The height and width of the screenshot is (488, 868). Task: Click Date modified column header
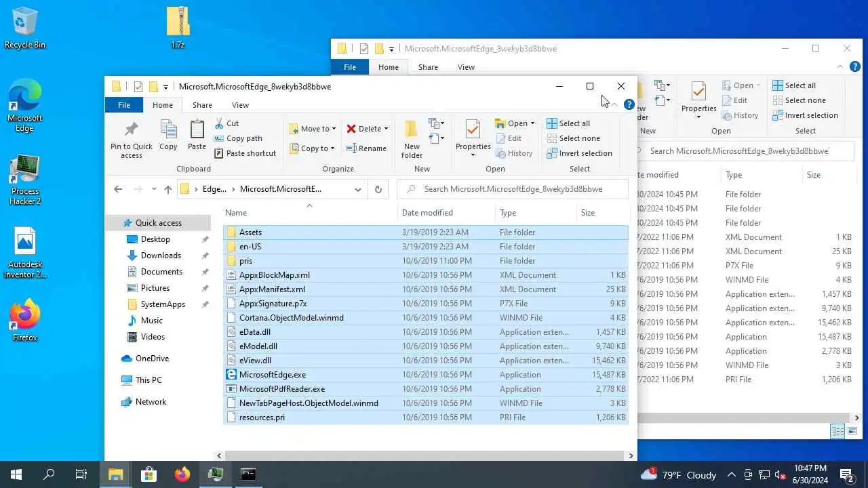click(x=446, y=213)
